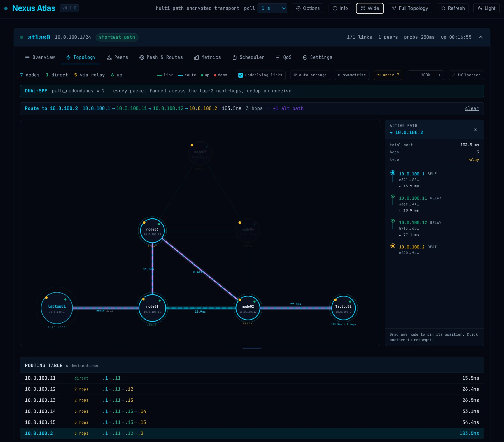Click the 77.1ms link label
The image size is (504, 442).
tap(296, 304)
